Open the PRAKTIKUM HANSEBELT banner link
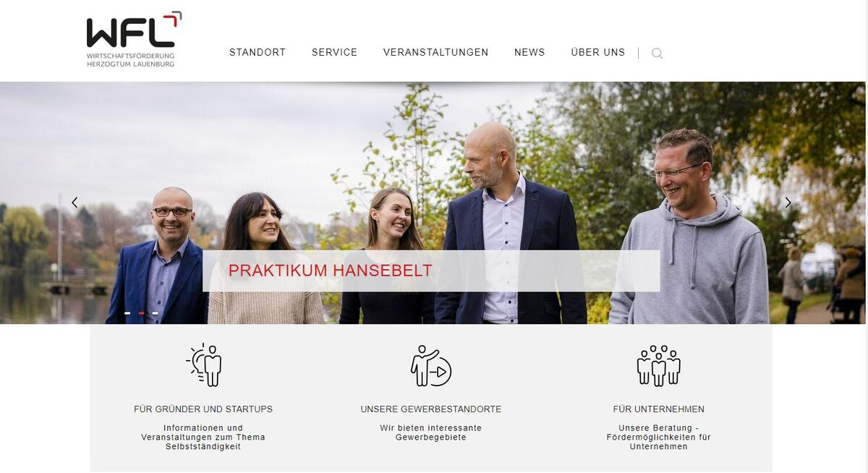The image size is (868, 473). click(330, 271)
